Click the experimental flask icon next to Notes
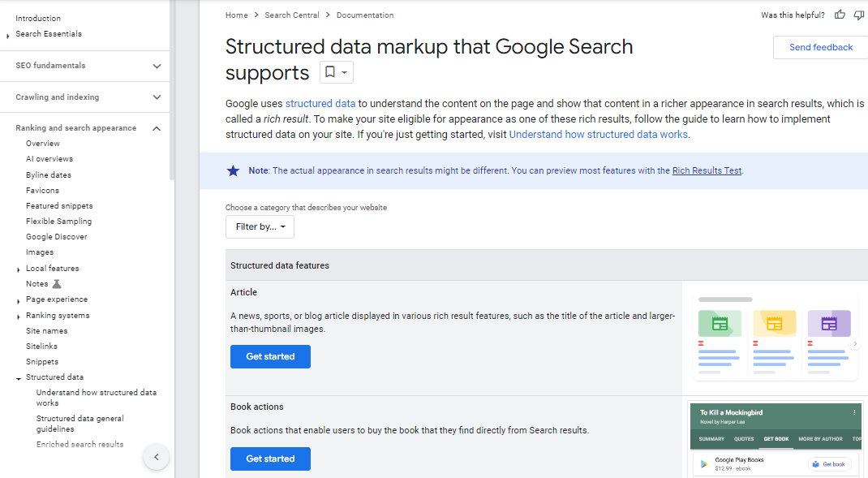 click(x=57, y=284)
